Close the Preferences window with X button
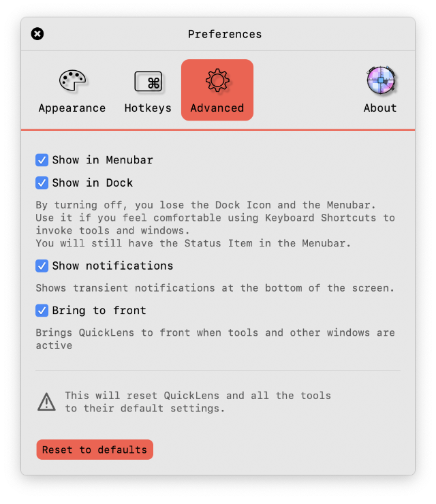This screenshot has width=436, height=504. tap(37, 34)
